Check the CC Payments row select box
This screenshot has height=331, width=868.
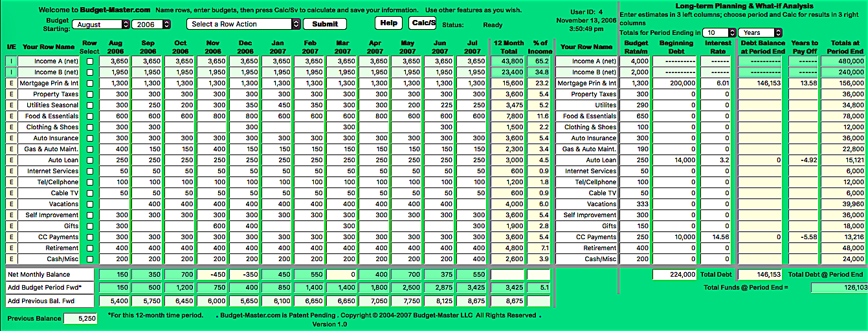coord(90,237)
